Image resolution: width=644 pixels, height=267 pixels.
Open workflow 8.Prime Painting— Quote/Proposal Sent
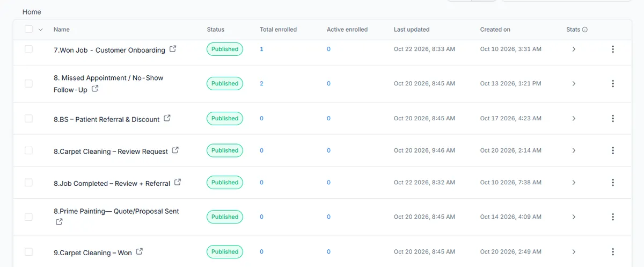tap(116, 211)
